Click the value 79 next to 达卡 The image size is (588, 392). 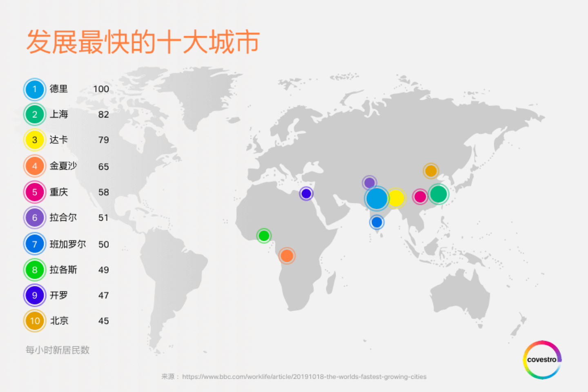(104, 140)
